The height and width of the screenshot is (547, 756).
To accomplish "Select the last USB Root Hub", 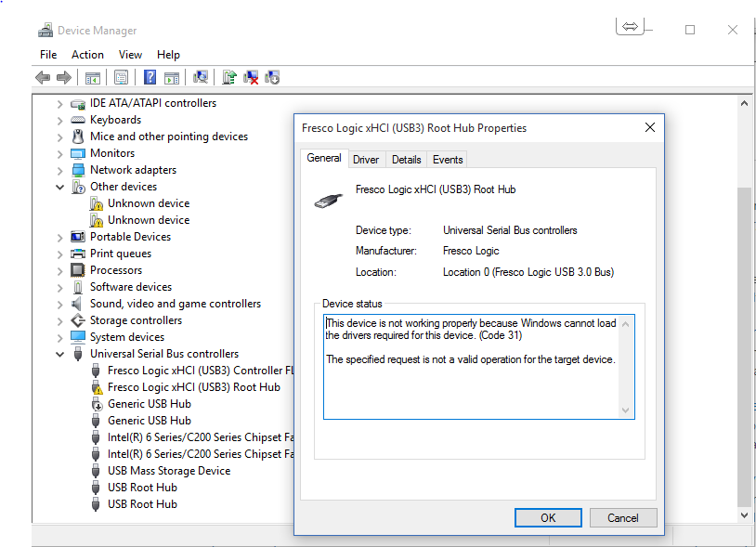I will tap(142, 504).
